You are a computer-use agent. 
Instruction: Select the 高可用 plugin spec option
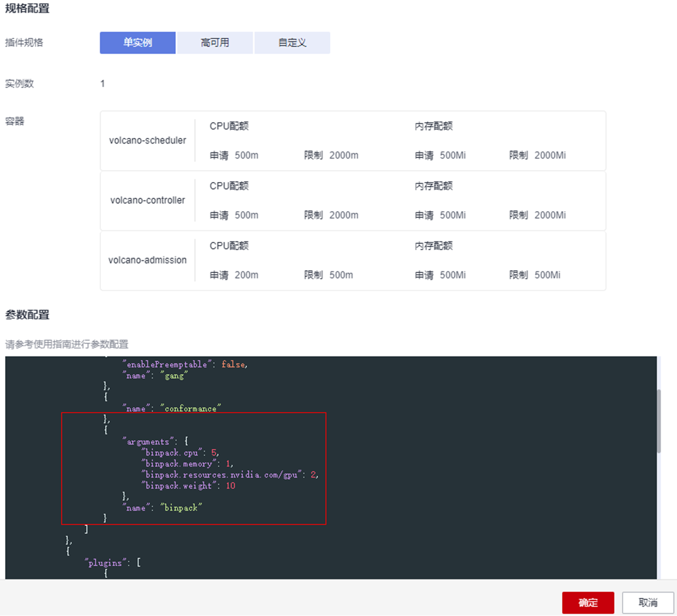tap(215, 43)
